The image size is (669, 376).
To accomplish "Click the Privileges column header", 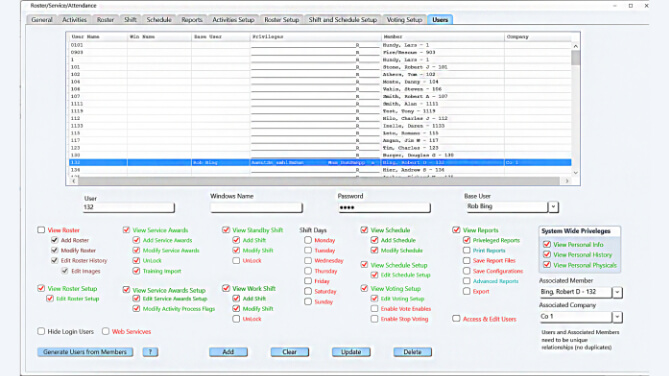I will click(315, 37).
